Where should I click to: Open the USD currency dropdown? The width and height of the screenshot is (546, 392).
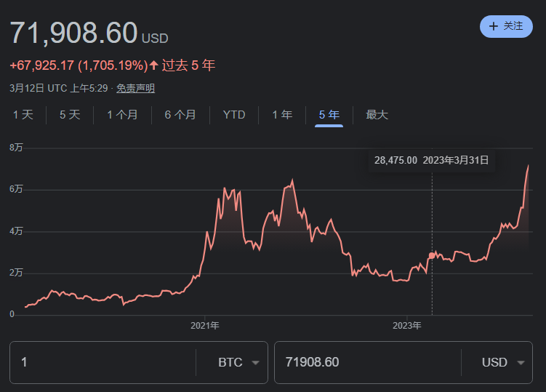point(503,362)
